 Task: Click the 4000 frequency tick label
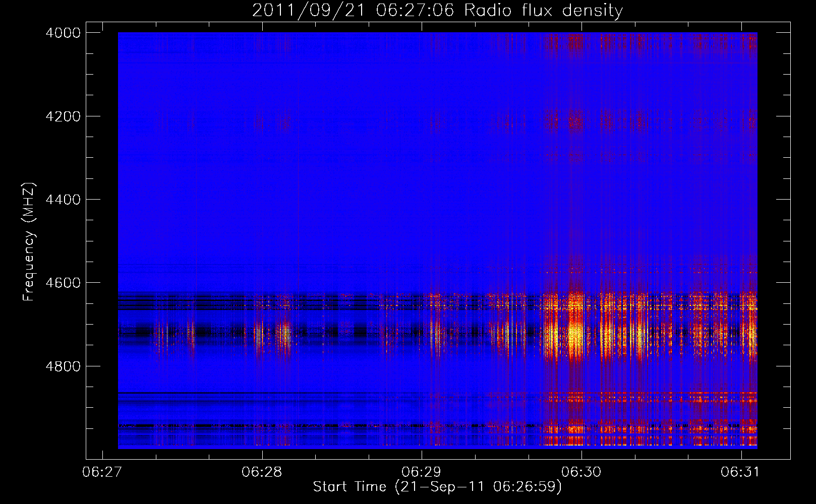click(63, 33)
